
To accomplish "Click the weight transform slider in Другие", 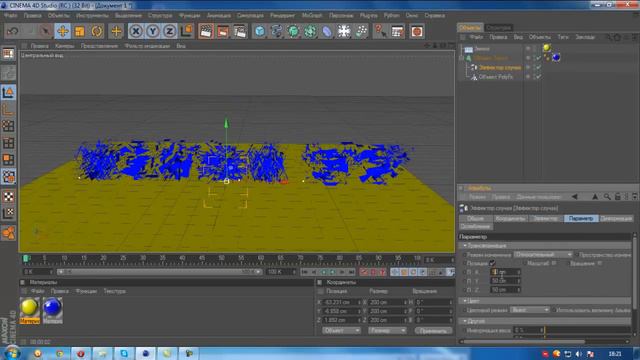I will (x=587, y=330).
